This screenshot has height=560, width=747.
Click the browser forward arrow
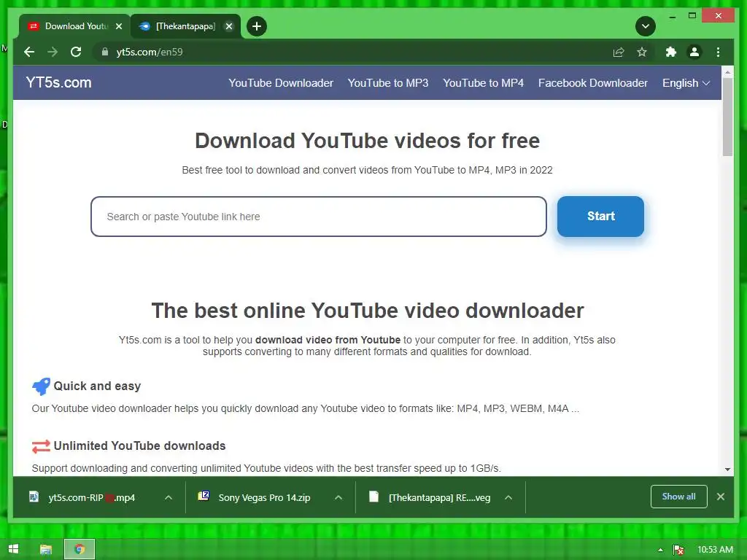point(53,52)
